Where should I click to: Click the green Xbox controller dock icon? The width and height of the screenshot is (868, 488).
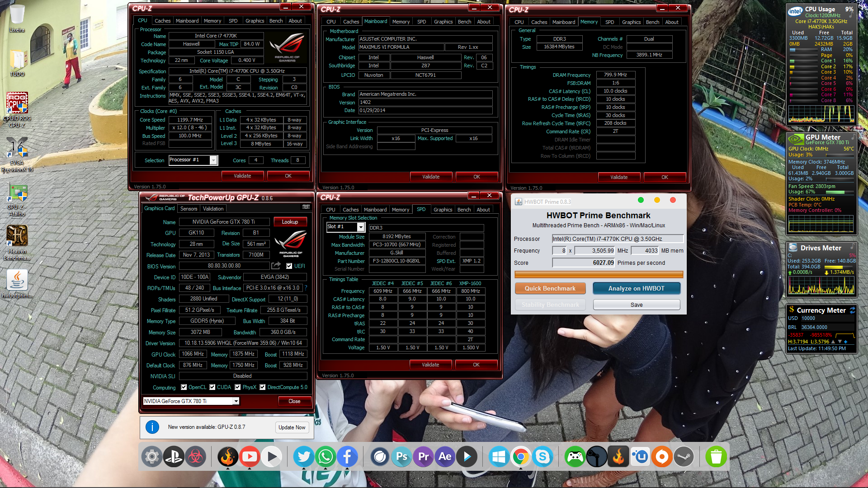[575, 457]
